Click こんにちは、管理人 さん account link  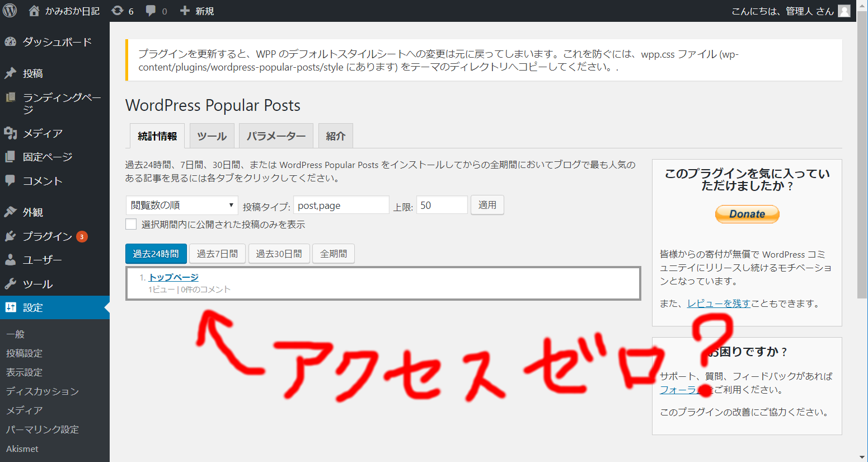tap(782, 11)
